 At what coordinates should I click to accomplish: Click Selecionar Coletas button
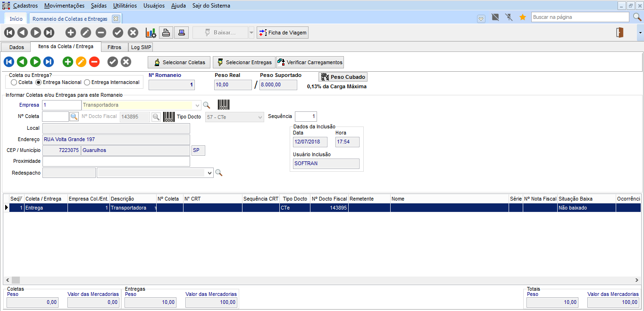click(x=179, y=62)
